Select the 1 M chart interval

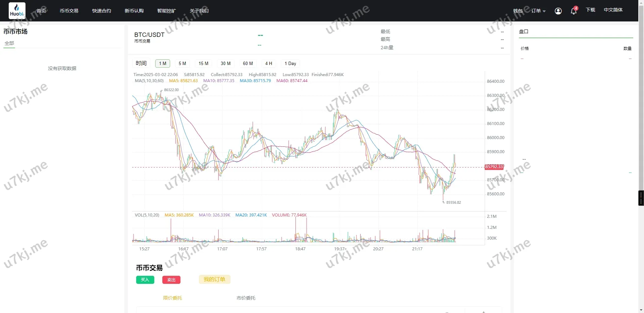(163, 63)
